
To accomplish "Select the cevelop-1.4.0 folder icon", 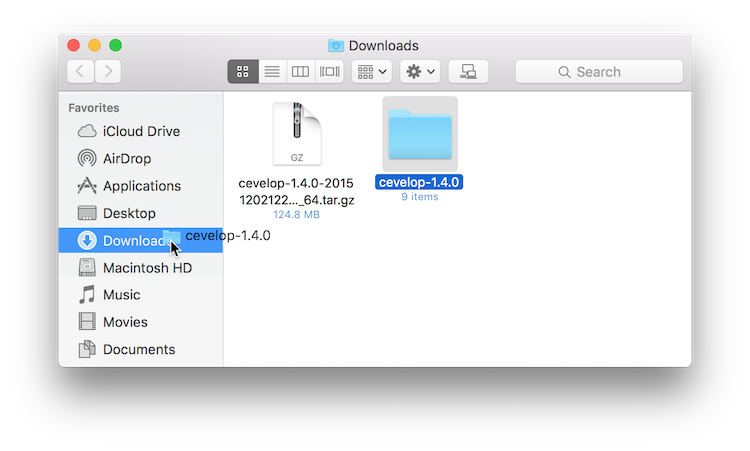I will tap(420, 134).
